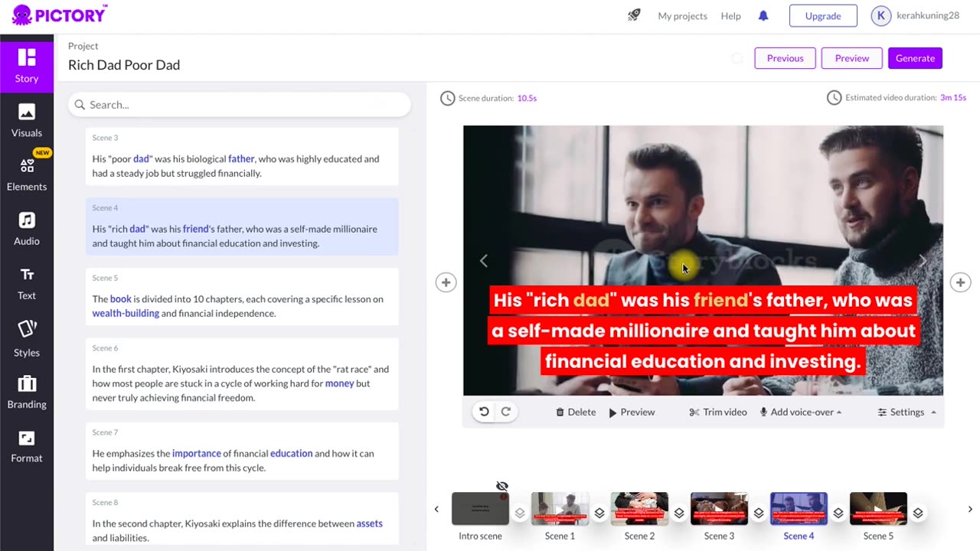Click highlighted keyword 'wealth-building'
Screen dimensions: 980x551
click(126, 313)
